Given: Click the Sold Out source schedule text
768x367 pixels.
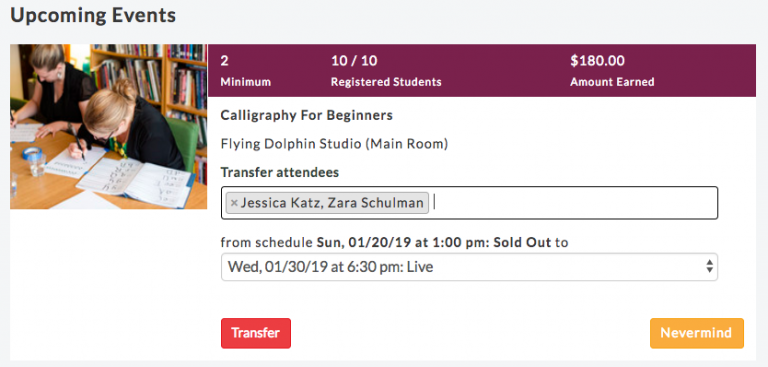Looking at the screenshot, I should coord(522,243).
